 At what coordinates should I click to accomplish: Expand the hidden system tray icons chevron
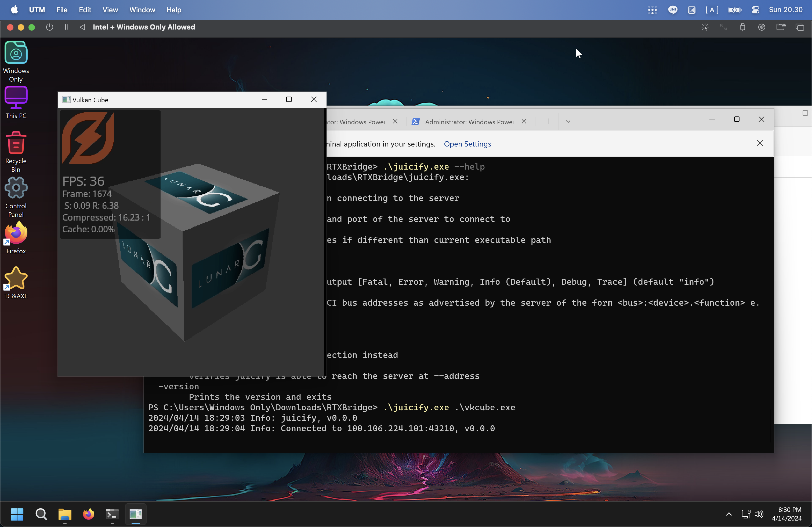point(728,514)
